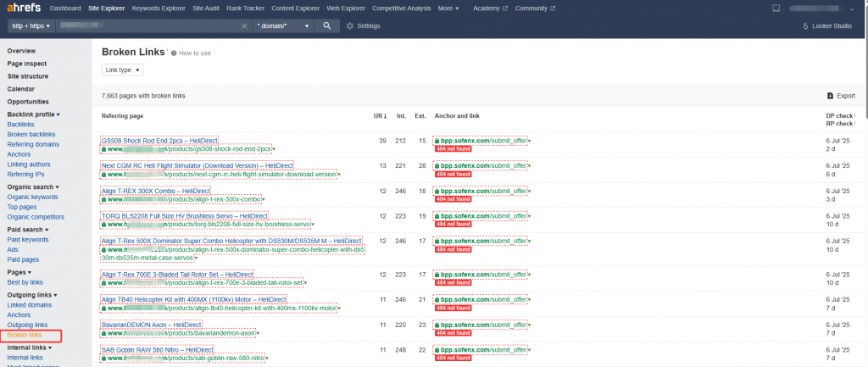Go to Dashboard tab
868x367 pixels.
(x=65, y=8)
